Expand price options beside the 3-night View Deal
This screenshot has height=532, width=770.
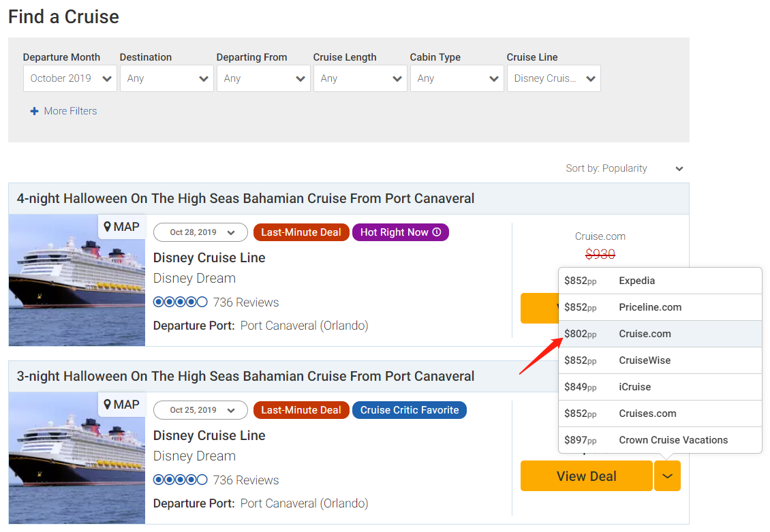click(x=667, y=476)
